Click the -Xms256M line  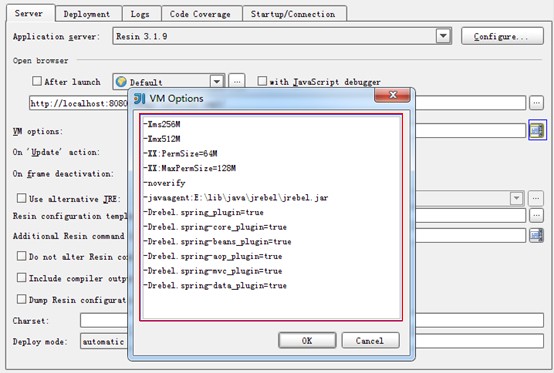coord(162,124)
